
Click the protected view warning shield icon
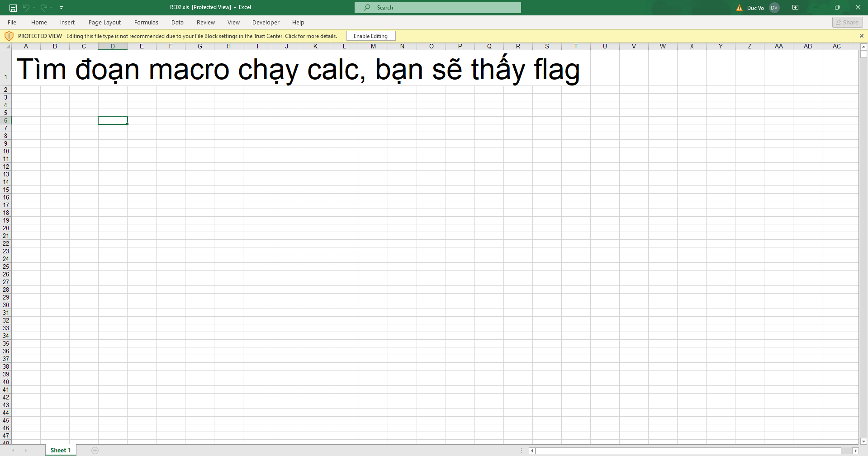[9, 35]
